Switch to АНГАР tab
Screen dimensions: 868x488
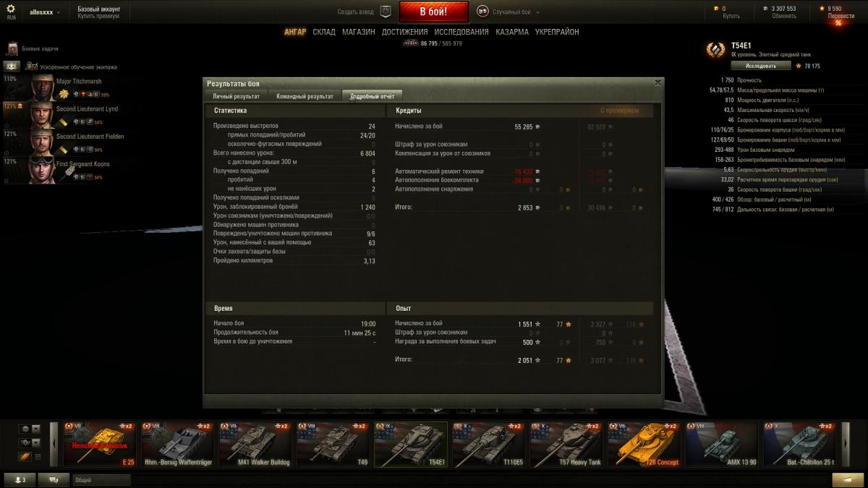click(295, 32)
